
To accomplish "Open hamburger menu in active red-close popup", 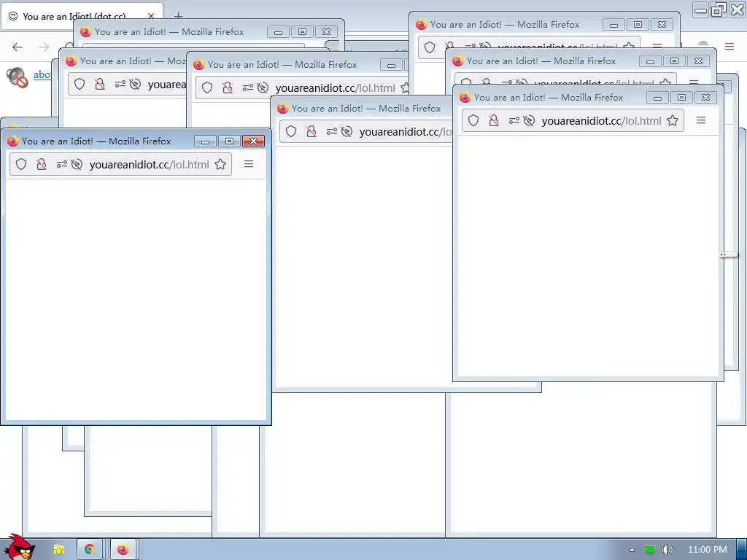I will pyautogui.click(x=249, y=164).
